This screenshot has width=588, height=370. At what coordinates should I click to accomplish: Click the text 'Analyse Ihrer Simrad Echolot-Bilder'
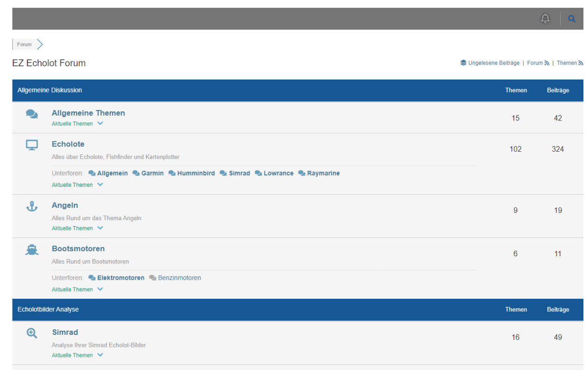(99, 345)
